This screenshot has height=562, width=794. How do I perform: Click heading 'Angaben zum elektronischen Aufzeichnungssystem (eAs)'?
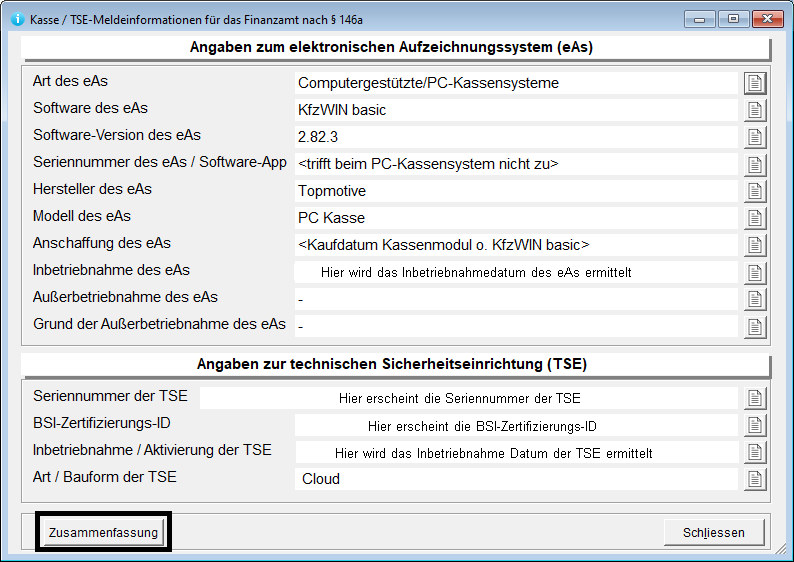pos(391,47)
